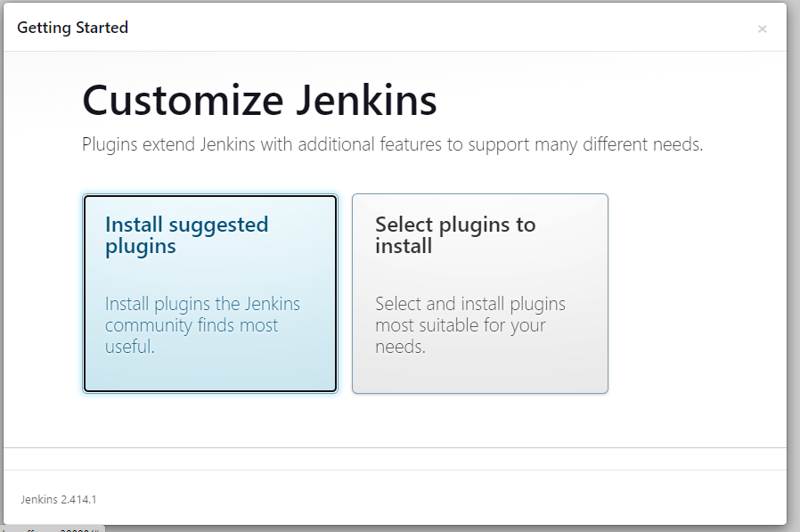Click the Install suggested plugins card

click(x=210, y=293)
